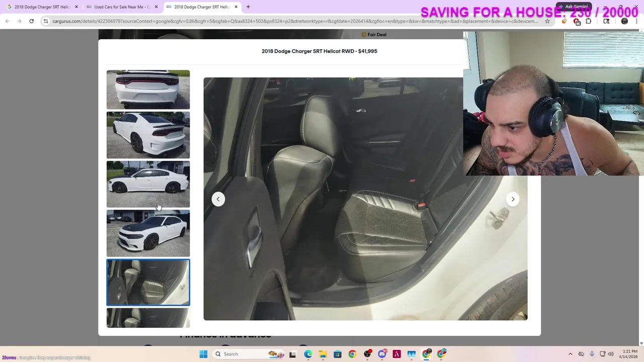Select the side profile white Charger thumbnail
The width and height of the screenshot is (644, 362).
(148, 184)
